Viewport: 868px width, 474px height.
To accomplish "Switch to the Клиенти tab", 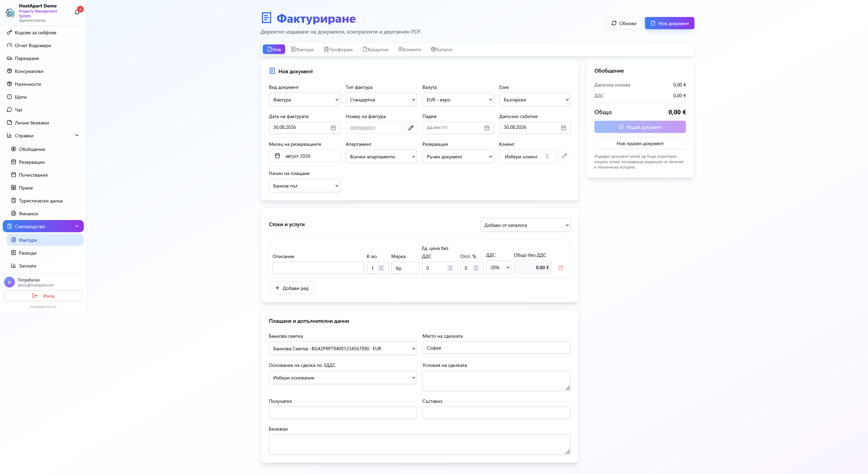I will (410, 50).
